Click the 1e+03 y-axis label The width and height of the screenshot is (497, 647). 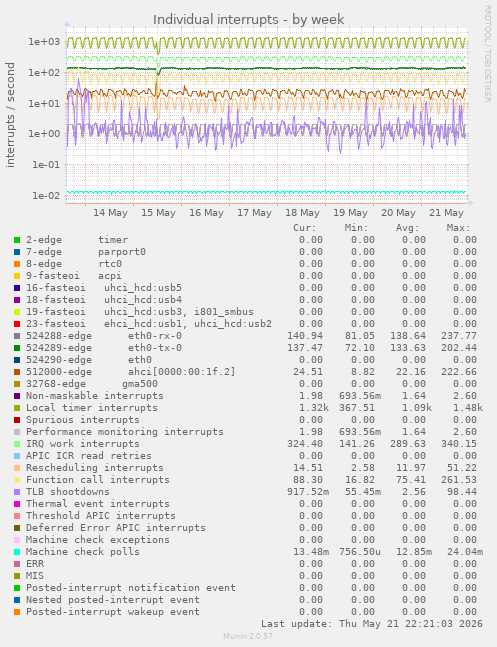pyautogui.click(x=44, y=42)
